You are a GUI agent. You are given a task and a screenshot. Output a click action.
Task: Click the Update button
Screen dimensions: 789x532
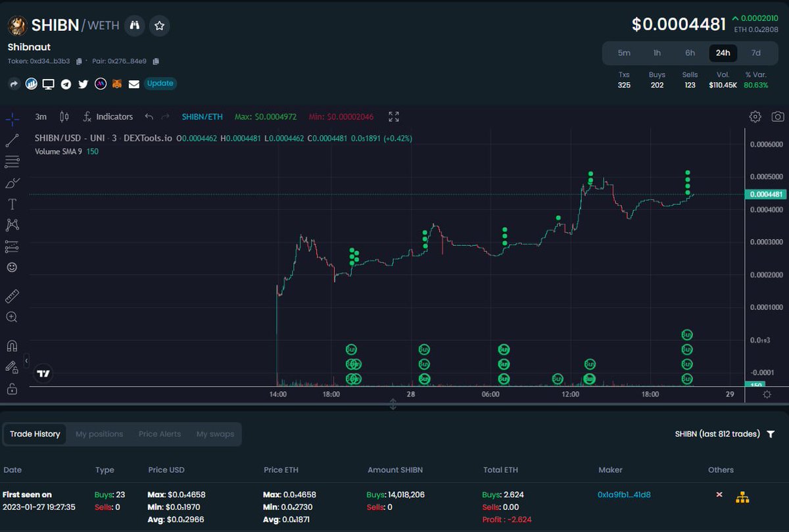click(x=160, y=84)
